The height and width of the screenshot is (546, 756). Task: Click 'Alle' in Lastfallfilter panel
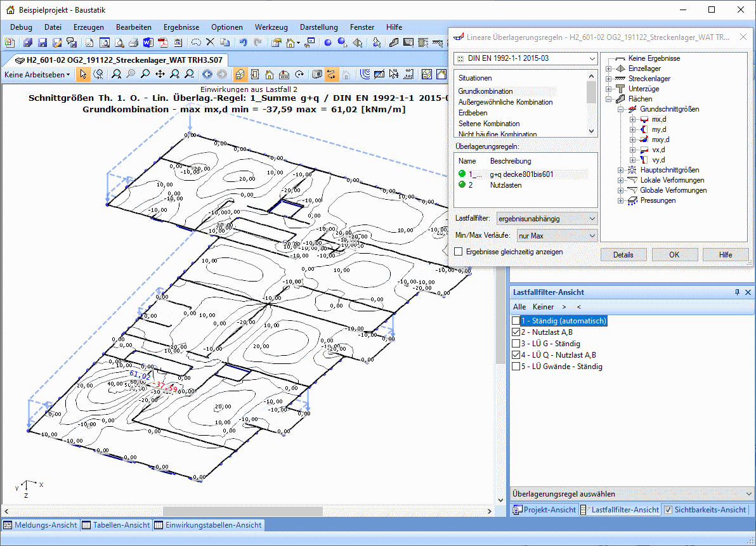pos(519,307)
